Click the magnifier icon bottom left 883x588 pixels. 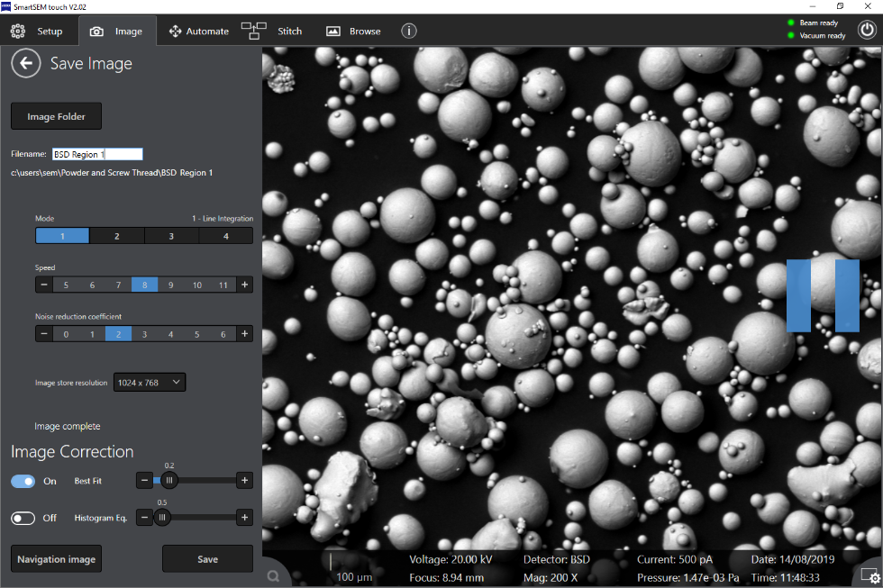click(x=273, y=574)
